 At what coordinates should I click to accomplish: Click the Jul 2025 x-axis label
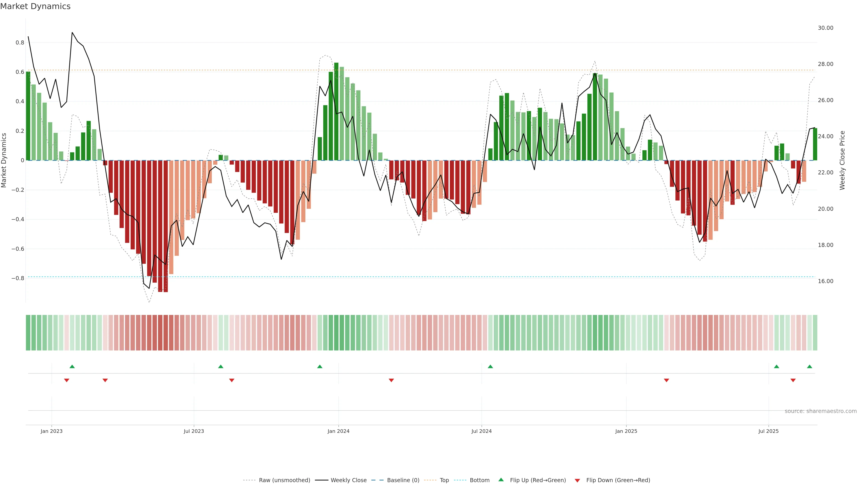point(768,431)
